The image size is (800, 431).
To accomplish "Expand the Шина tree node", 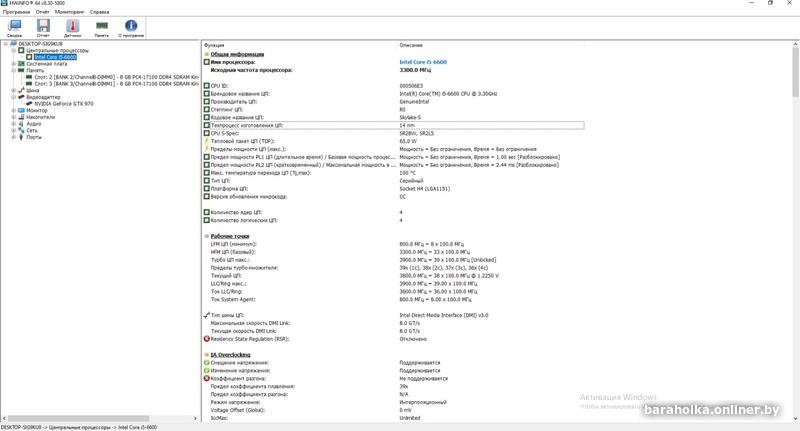I will pos(14,90).
